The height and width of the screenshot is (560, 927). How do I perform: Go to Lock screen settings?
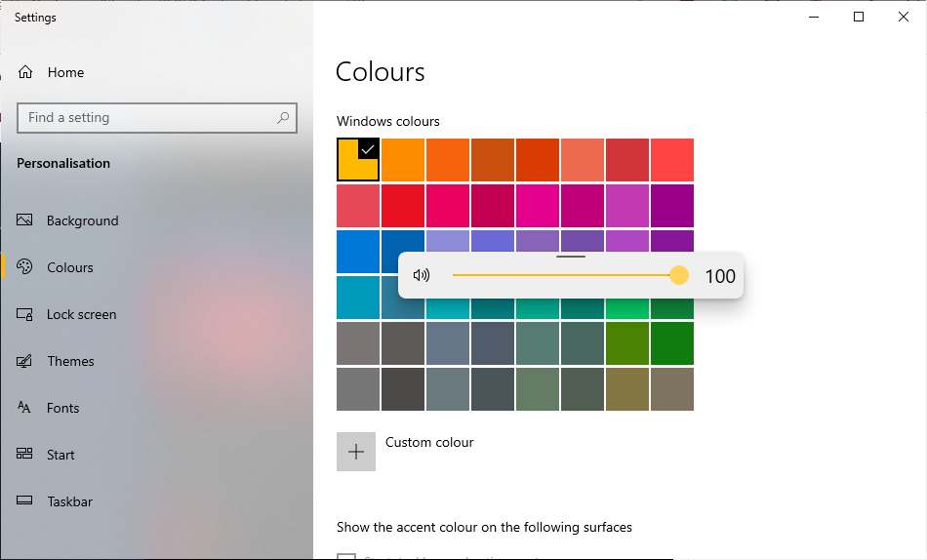click(x=82, y=314)
